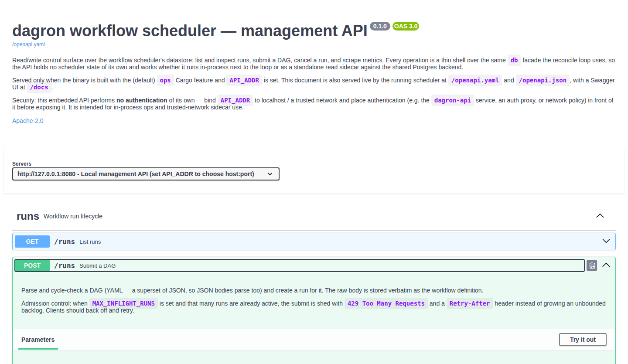Click the 0.1.0 version badge
628x364 pixels.
[x=380, y=26]
